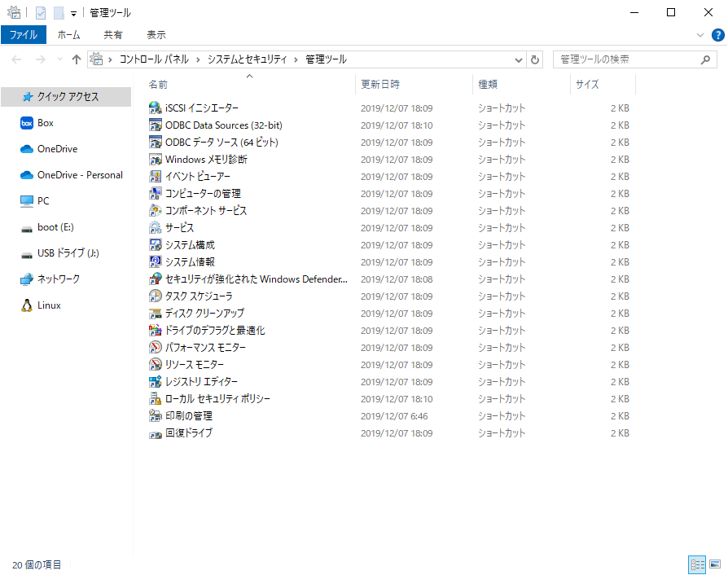The image size is (728, 575).
Task: Click the Windows メモリ診断 icon
Action: pos(155,160)
